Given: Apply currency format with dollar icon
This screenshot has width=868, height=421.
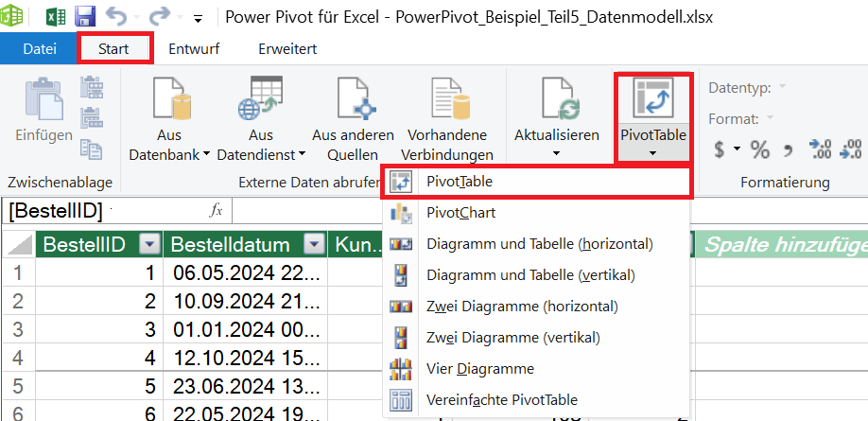Looking at the screenshot, I should pyautogui.click(x=720, y=149).
